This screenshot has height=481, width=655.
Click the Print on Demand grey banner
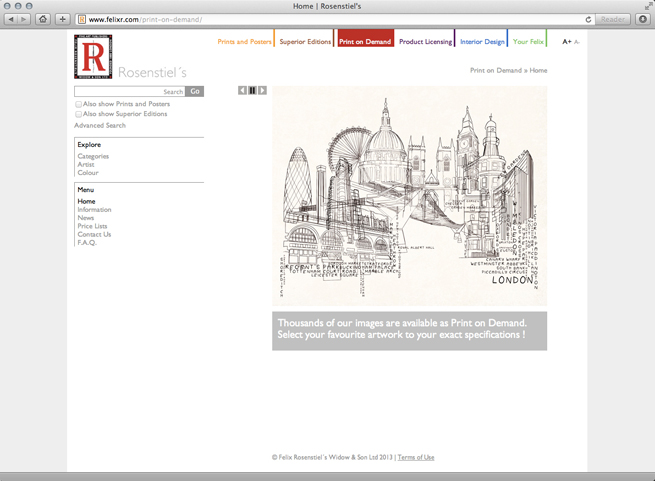[x=409, y=331]
